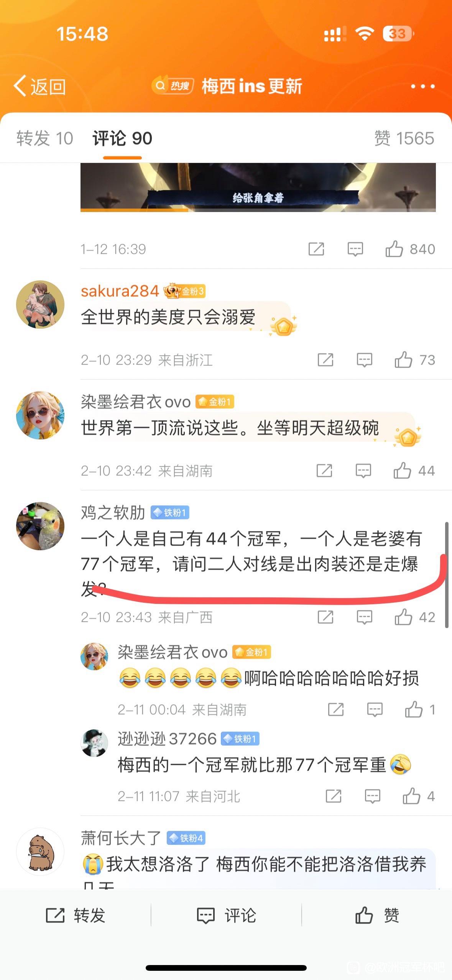Viewport: 452px width, 980px height.
Task: Like sakura284's comment with 73 likes
Action: 415,360
